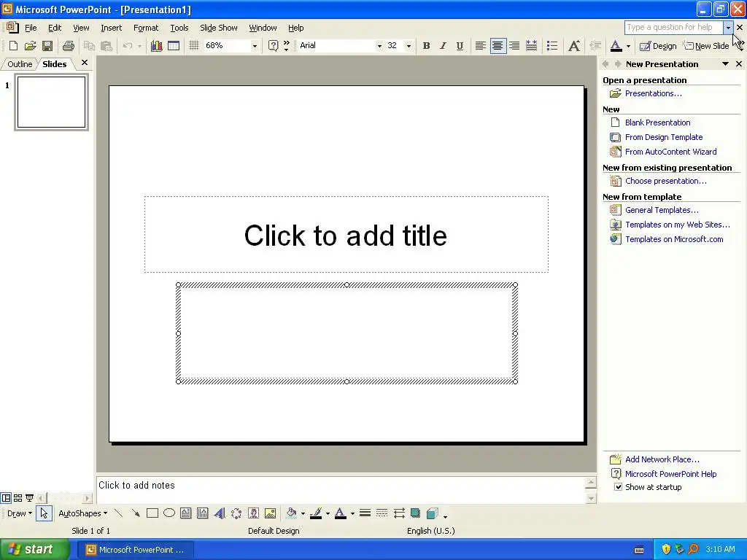Image resolution: width=747 pixels, height=560 pixels.
Task: Click the Distributed alignment icon
Action: [531, 46]
